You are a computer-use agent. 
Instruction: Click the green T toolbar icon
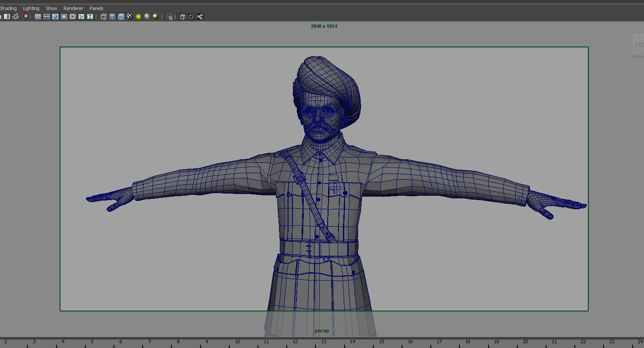pyautogui.click(x=89, y=17)
